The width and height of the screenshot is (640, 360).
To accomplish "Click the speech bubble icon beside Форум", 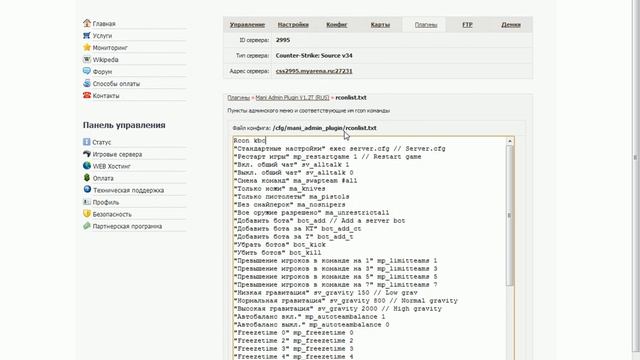I will [x=87, y=71].
